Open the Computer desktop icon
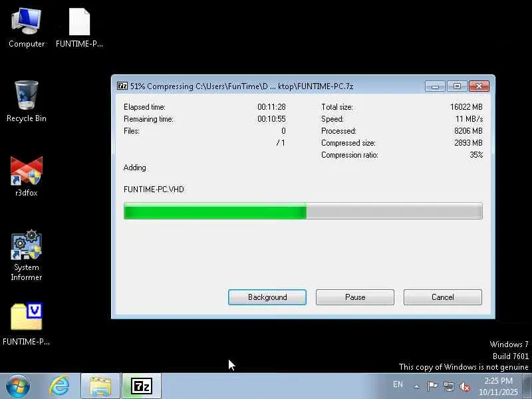This screenshot has height=399, width=532. click(x=26, y=28)
